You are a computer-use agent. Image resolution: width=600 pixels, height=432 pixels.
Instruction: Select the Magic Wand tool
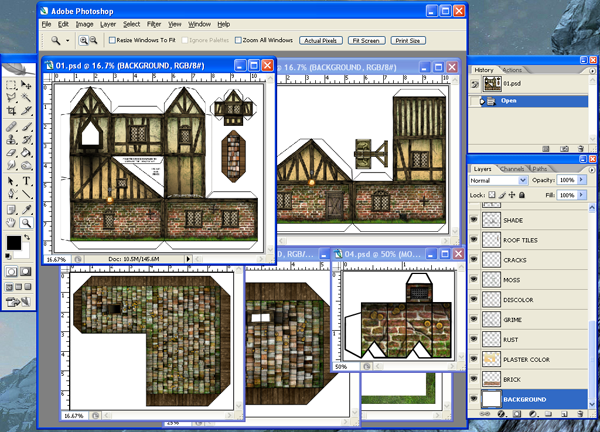pos(26,98)
